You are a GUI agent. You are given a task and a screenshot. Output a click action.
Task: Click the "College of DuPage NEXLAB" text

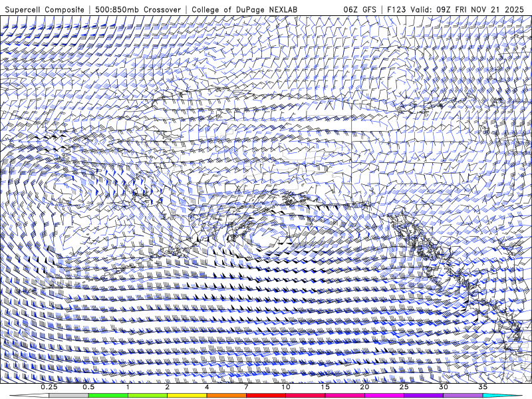[x=244, y=9]
